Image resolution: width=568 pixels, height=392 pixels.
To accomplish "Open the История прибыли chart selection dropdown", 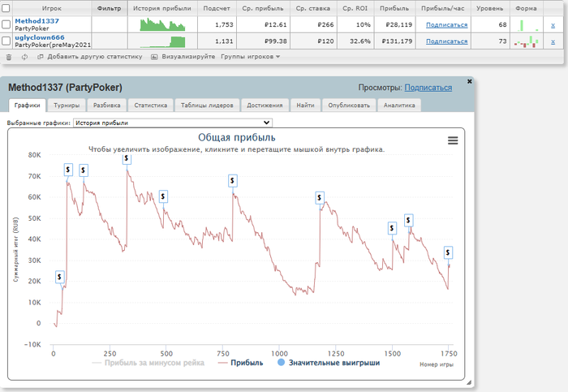I will tap(173, 123).
